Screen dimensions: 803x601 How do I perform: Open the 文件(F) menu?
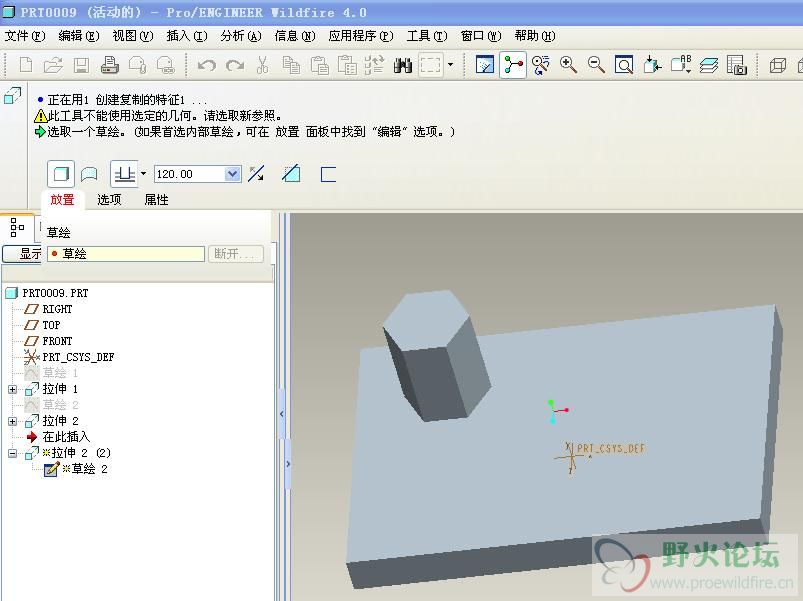click(x=25, y=36)
